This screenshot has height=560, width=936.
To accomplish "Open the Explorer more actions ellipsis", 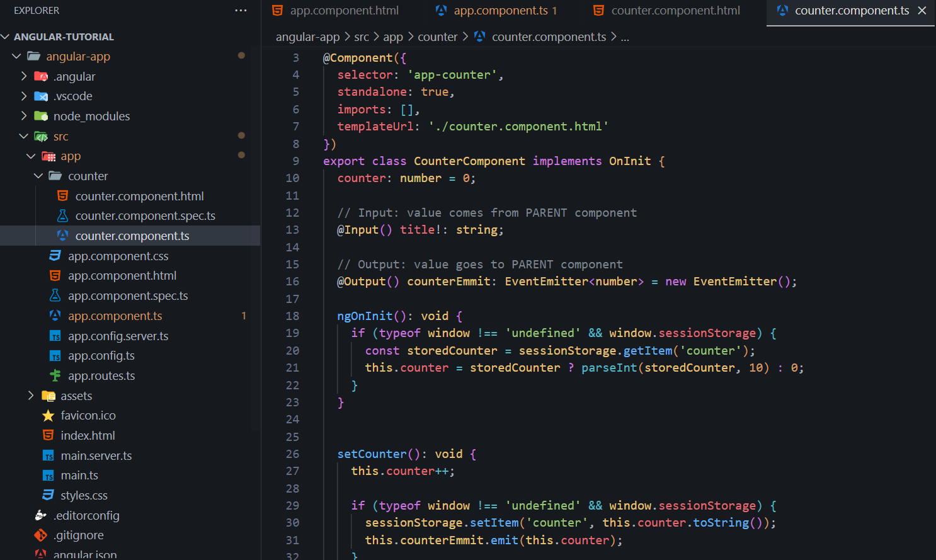I will (x=241, y=11).
